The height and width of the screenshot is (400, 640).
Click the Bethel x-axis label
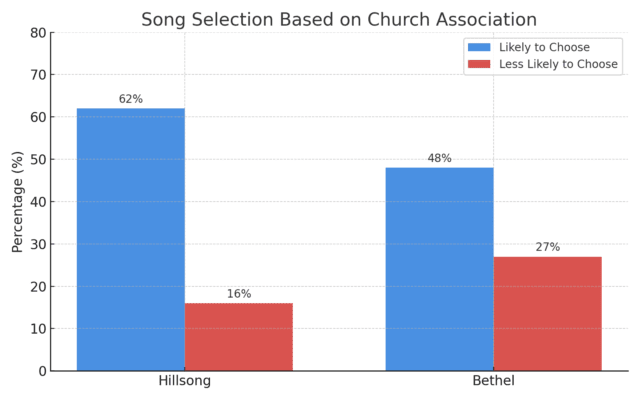[493, 382]
